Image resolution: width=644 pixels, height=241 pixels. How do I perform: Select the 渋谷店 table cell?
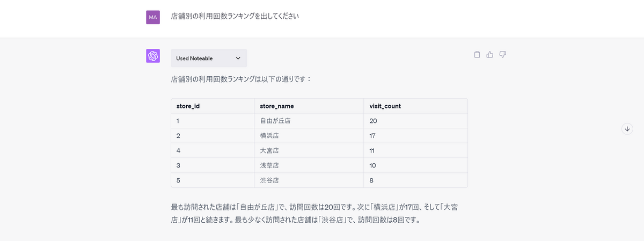coord(309,180)
